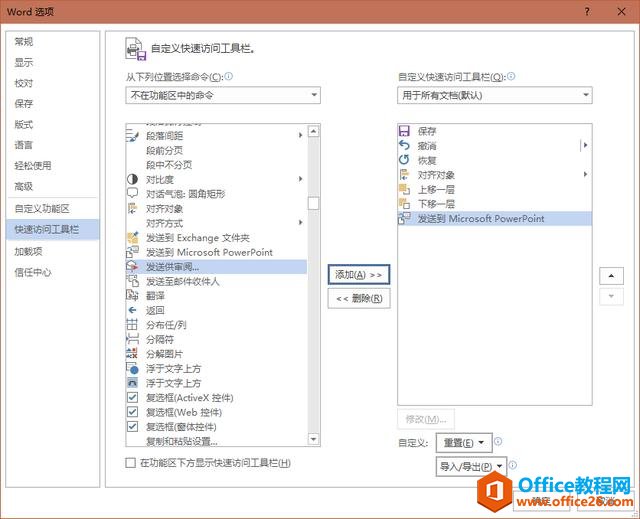Enable 在功能区下方显示快速访问工具栏 checkbox
The image size is (640, 519).
pos(131,463)
